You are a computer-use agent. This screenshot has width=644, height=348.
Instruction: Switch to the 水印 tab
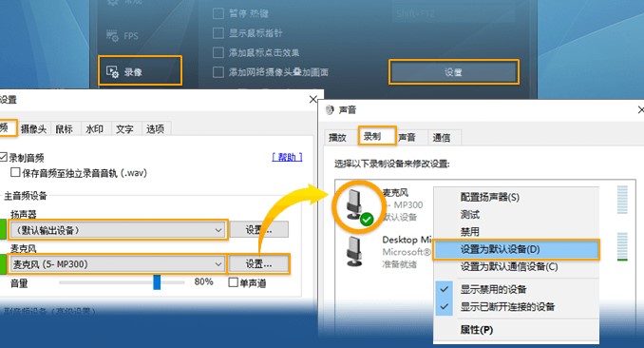(x=94, y=129)
